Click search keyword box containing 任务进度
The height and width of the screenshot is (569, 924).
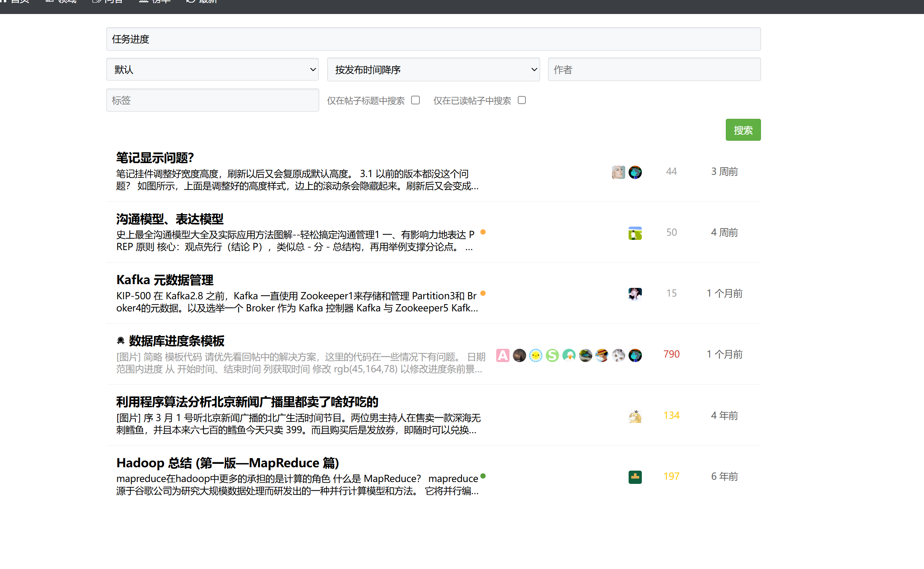tap(433, 39)
